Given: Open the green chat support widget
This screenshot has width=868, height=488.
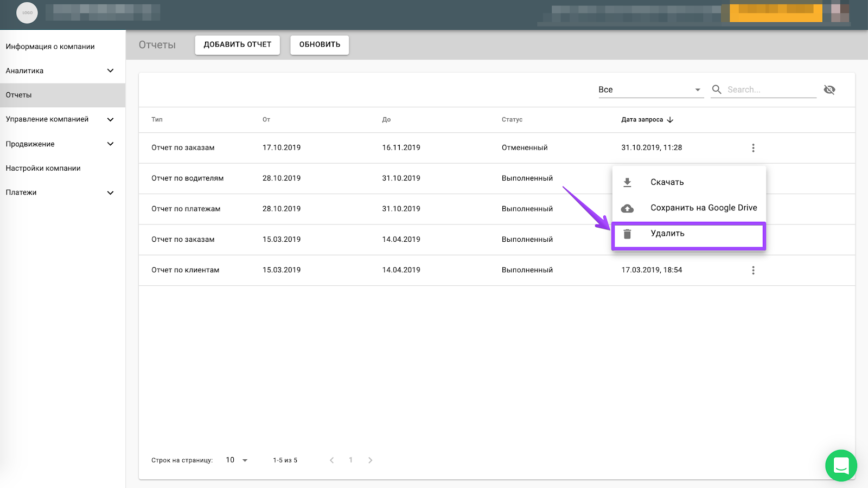Looking at the screenshot, I should [841, 465].
